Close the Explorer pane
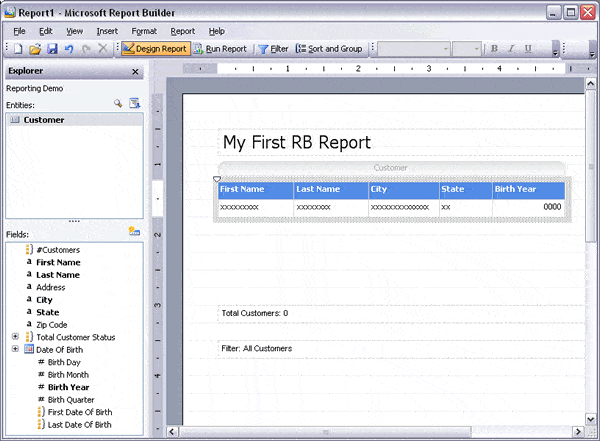The height and width of the screenshot is (441, 600). (136, 72)
